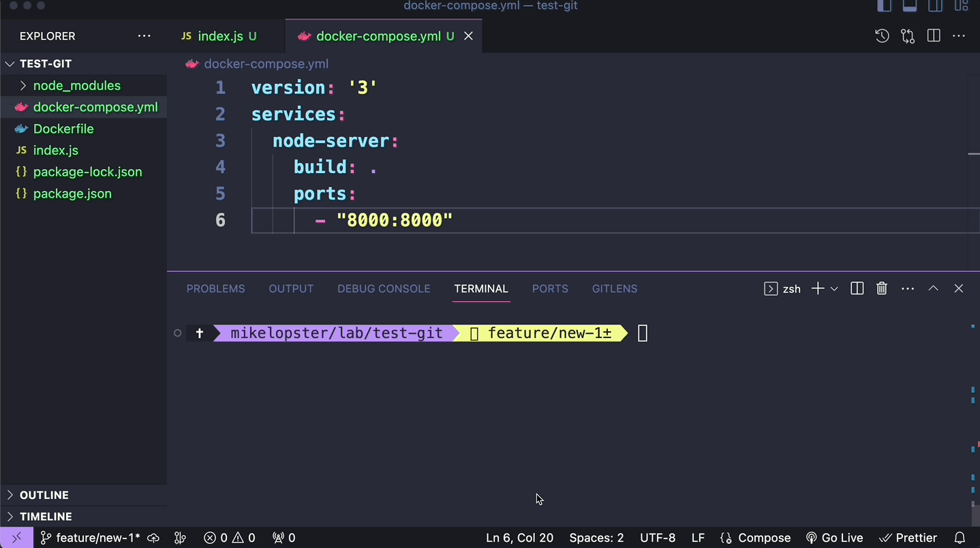Split the terminal pane

(857, 289)
